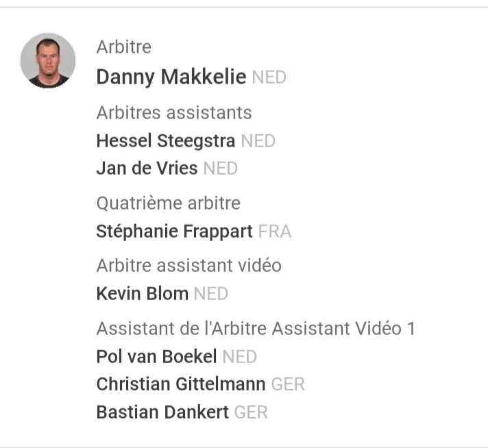Open fourth official Stéphanie Frappart

tap(174, 232)
